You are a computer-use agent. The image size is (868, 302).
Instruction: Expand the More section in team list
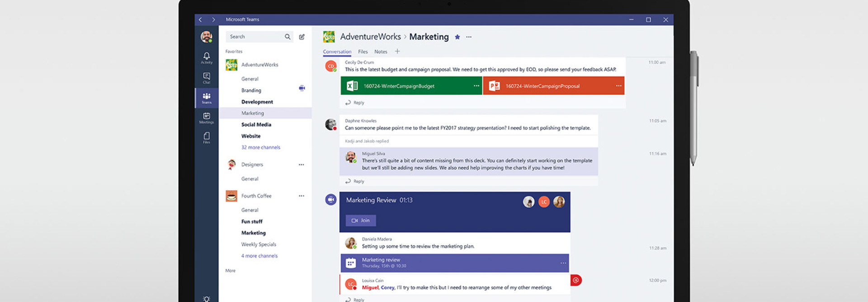tap(231, 271)
